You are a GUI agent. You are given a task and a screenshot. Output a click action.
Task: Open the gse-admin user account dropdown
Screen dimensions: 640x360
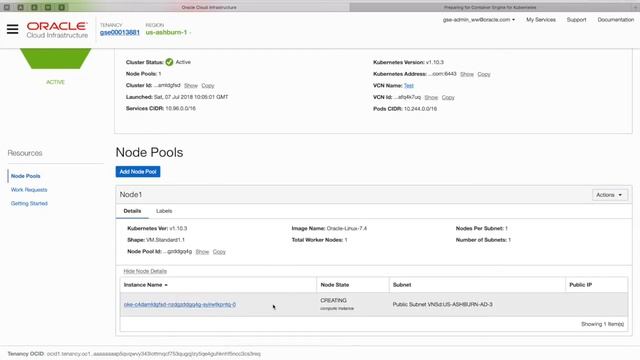point(479,20)
